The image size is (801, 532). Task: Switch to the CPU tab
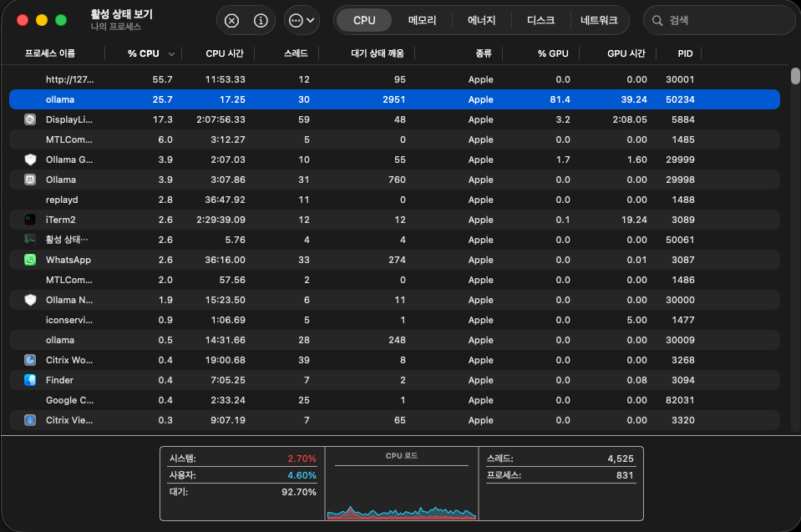(x=364, y=20)
